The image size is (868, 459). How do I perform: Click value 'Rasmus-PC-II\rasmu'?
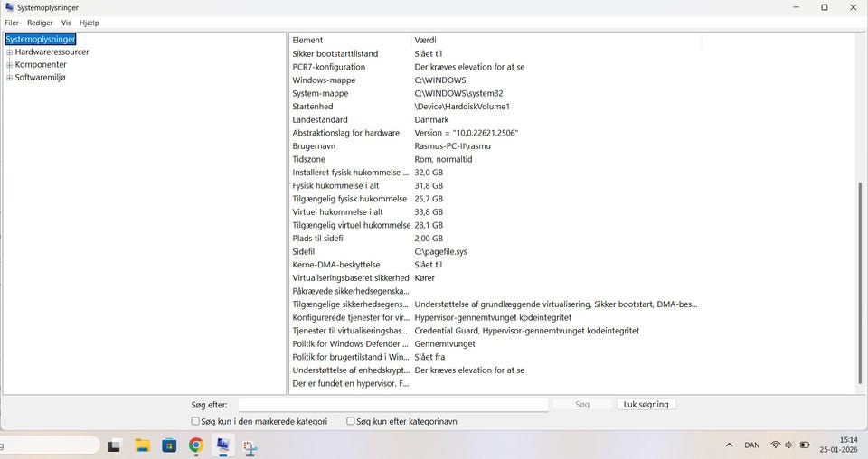pos(453,146)
